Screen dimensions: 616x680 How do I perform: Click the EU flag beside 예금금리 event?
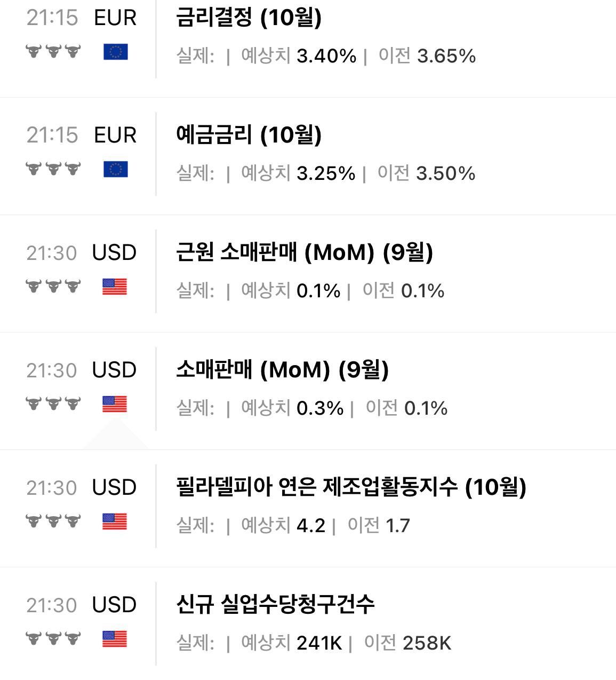[115, 169]
